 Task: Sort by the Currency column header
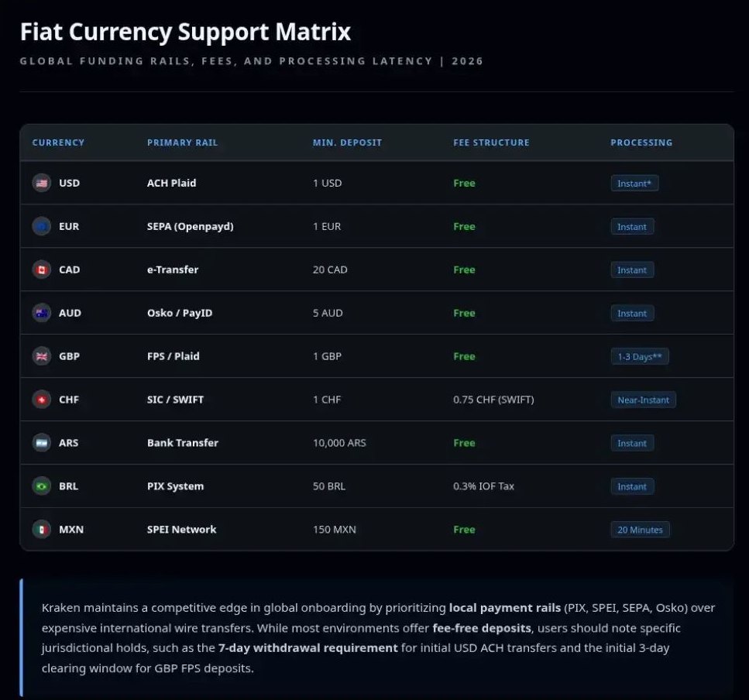(58, 142)
